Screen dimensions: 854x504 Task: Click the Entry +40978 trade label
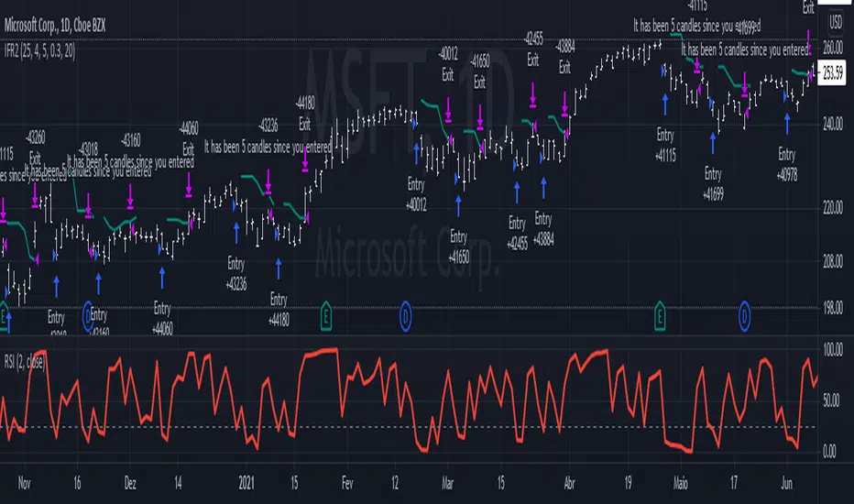coord(787,165)
